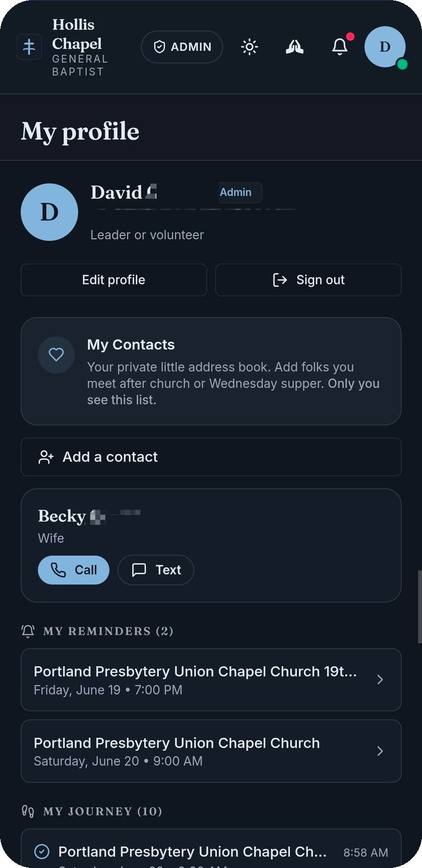The width and height of the screenshot is (422, 868).
Task: Toggle light mode with the sun icon
Action: [x=250, y=47]
